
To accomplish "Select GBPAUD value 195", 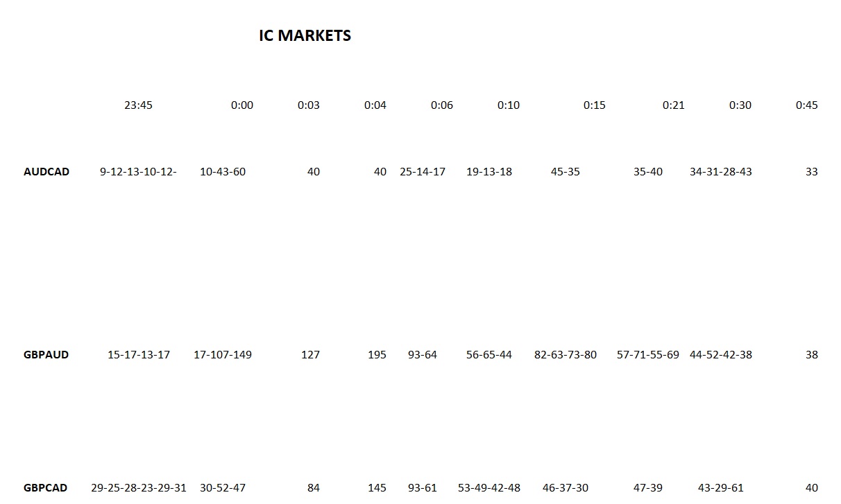I will point(377,355).
